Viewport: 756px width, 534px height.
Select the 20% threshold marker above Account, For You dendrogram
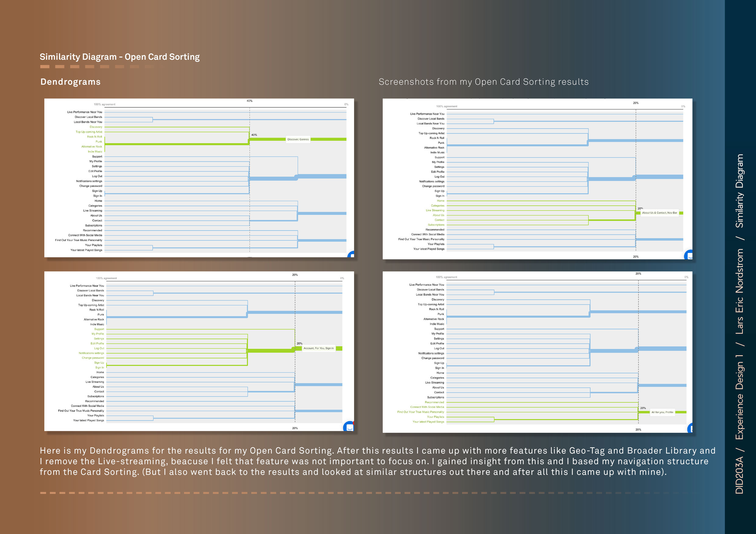[x=295, y=275]
